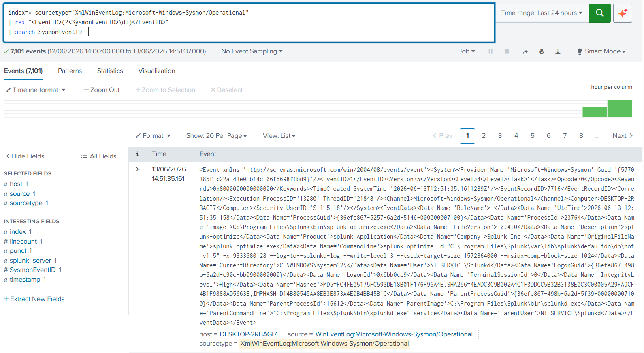Click the event timestamp 14:51:35.161
644x353 pixels.
coord(168,179)
